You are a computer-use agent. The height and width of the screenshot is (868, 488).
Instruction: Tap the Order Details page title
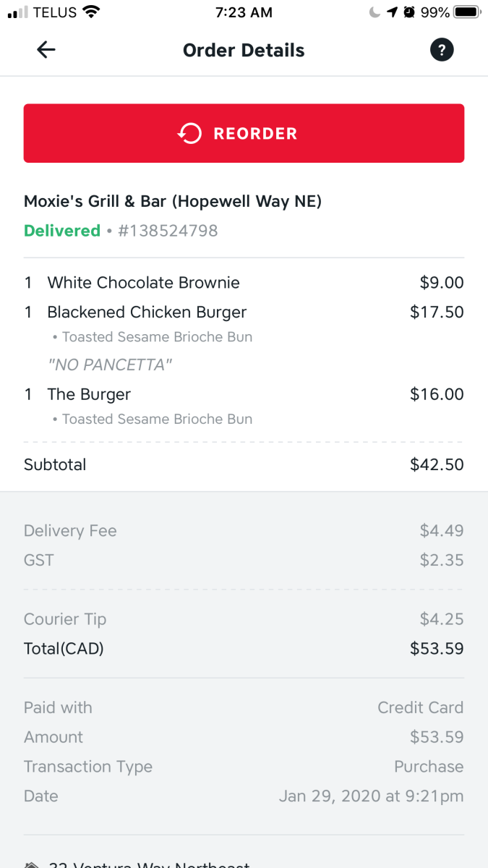[244, 51]
